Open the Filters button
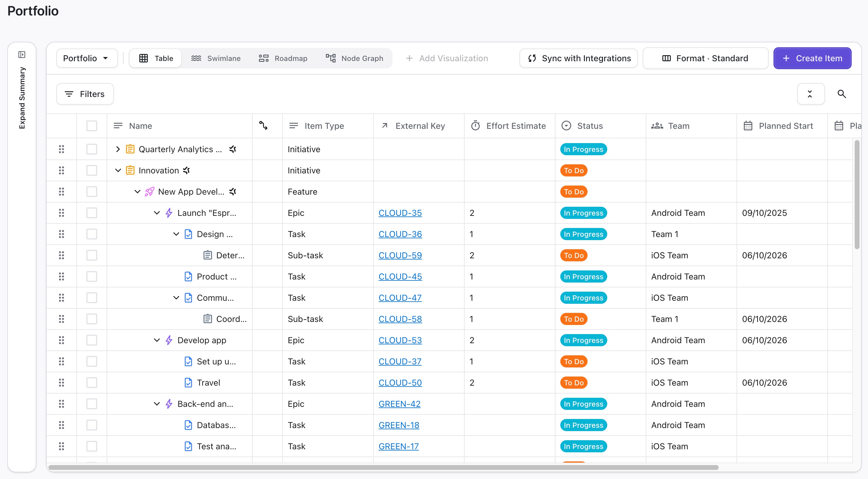 point(85,94)
